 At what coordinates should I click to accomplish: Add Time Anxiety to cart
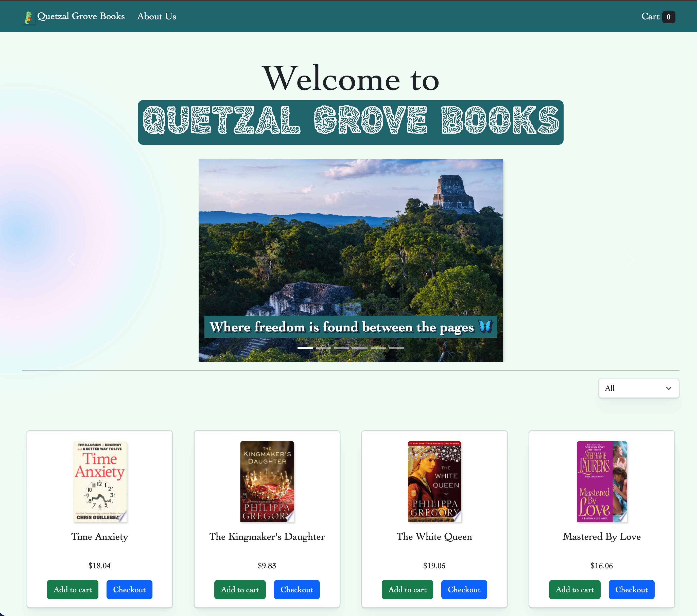pyautogui.click(x=73, y=589)
